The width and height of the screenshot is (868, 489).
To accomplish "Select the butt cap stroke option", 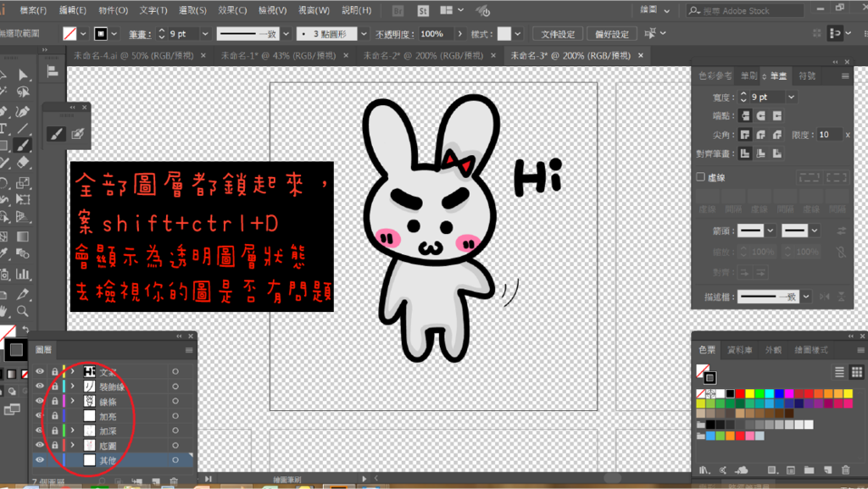I will point(745,115).
